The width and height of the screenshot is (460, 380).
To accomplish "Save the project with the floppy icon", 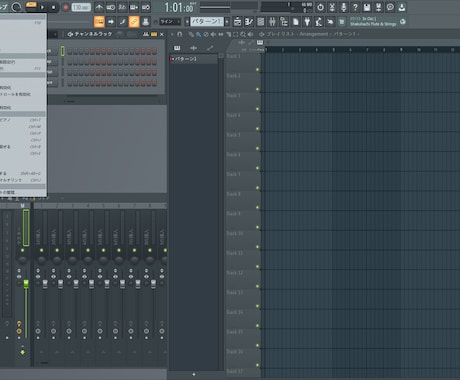I will (367, 7).
